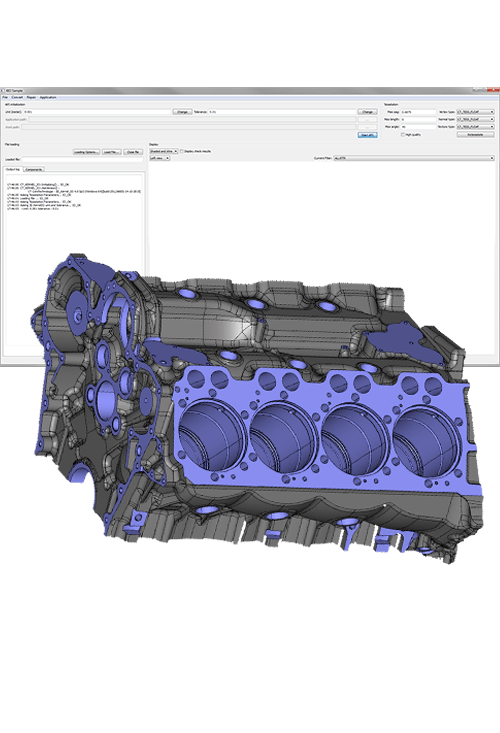Enable the High quality checkbox
The height and width of the screenshot is (733, 500).
(403, 135)
